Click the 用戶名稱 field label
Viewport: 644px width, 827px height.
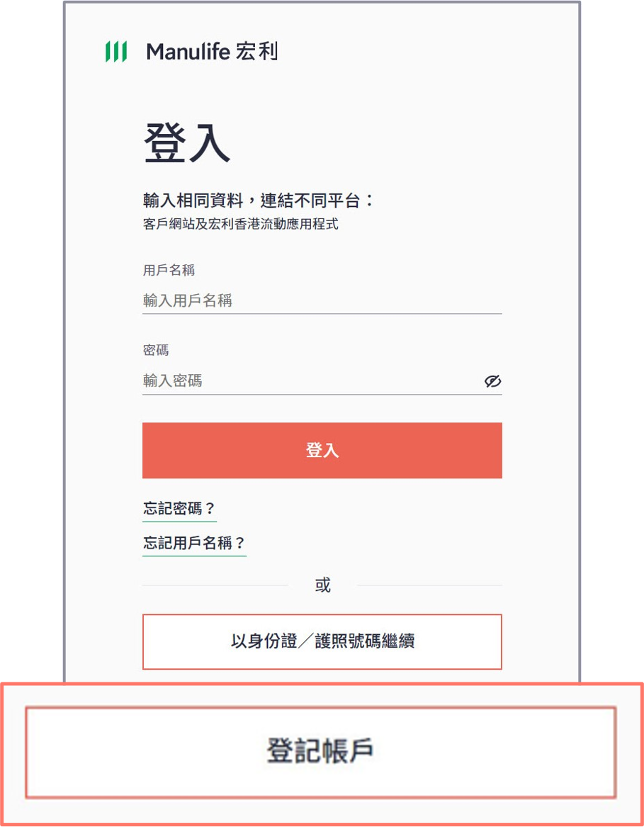(x=169, y=270)
